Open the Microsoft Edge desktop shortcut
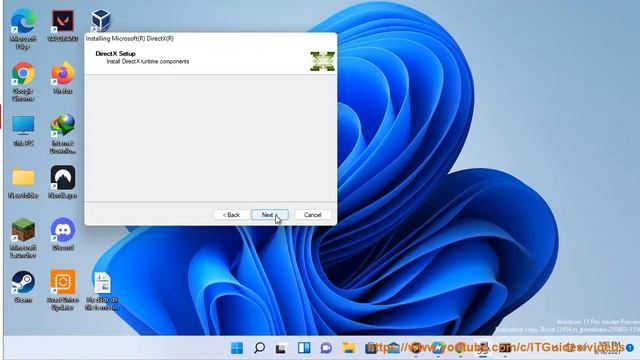The height and width of the screenshot is (360, 640). pos(23,29)
